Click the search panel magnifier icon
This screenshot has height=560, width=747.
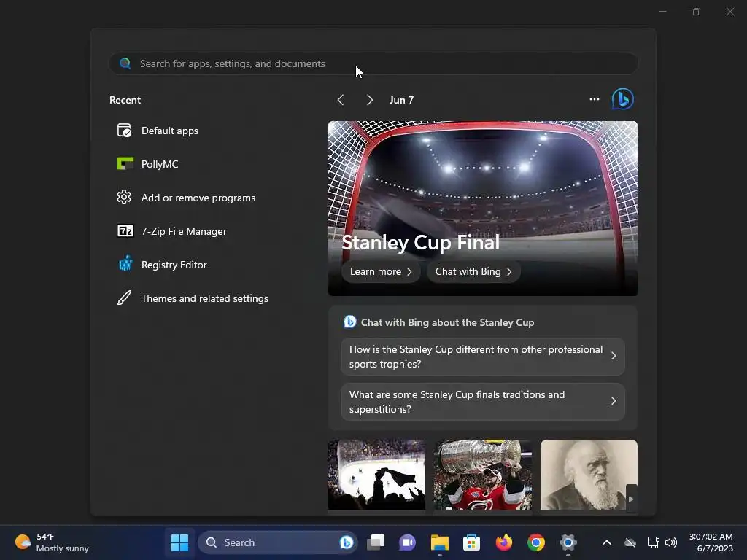coord(125,63)
